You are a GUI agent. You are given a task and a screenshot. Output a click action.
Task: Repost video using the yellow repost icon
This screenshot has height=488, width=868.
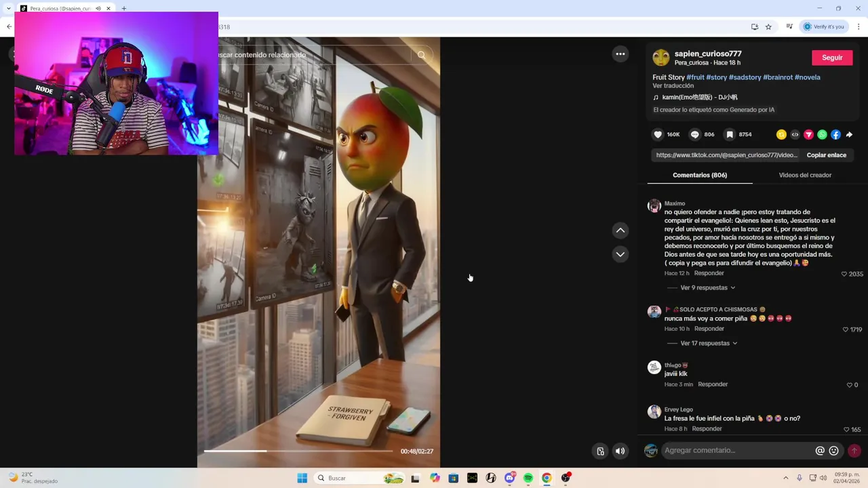(781, 135)
